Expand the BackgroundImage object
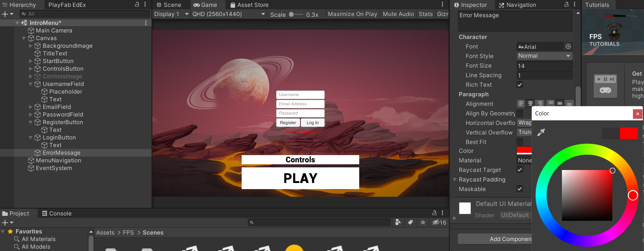This screenshot has height=251, width=644. tap(31, 46)
